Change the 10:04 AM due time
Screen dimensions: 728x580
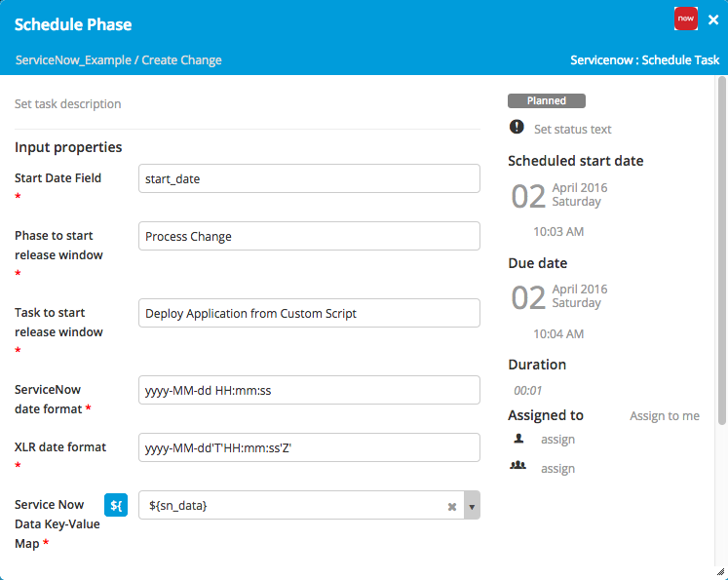pyautogui.click(x=558, y=334)
